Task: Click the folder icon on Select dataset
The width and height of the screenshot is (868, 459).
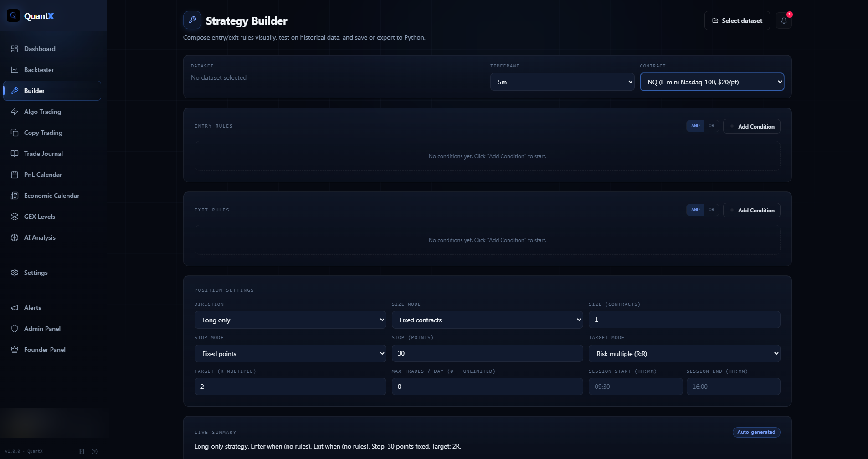Action: point(715,21)
